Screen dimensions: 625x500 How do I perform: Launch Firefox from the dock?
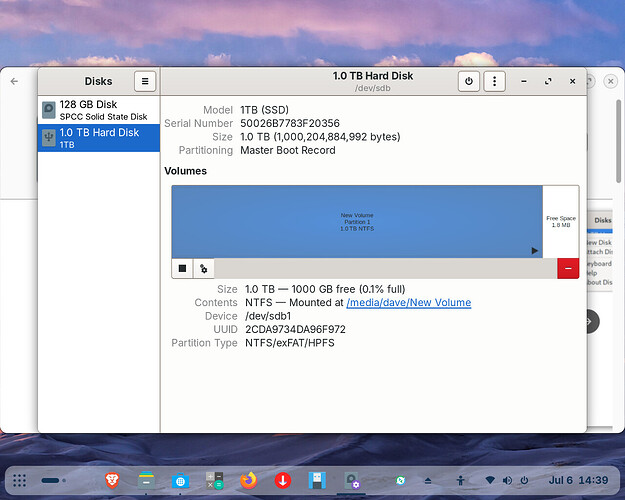coord(249,480)
